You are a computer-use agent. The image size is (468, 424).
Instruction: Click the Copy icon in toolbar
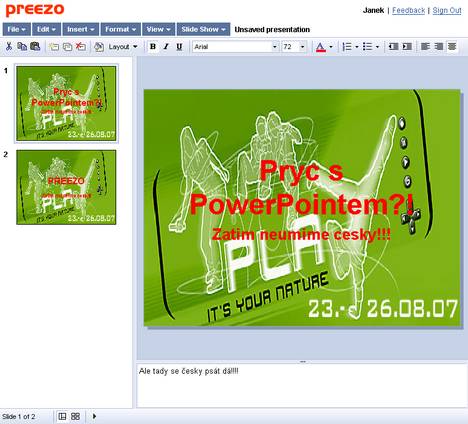pos(22,47)
